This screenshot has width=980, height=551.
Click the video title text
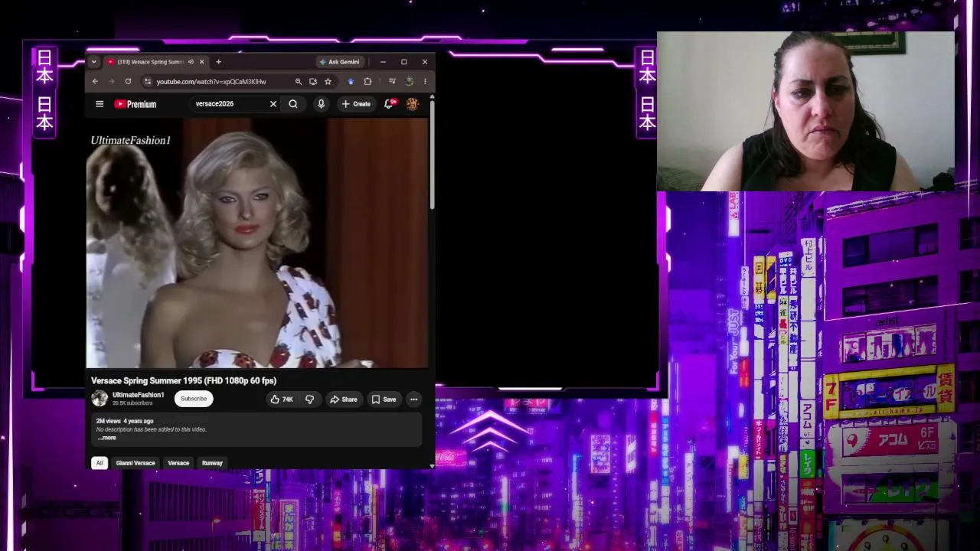pyautogui.click(x=184, y=380)
